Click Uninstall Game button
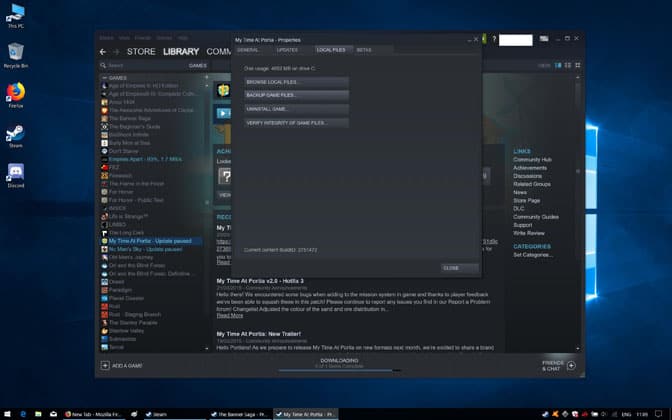Screen dimensions: 672x420 pyautogui.click(x=297, y=109)
